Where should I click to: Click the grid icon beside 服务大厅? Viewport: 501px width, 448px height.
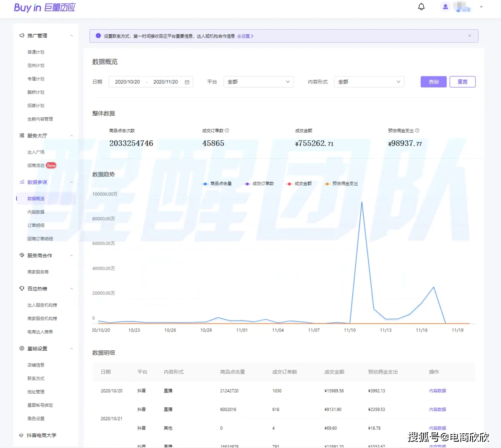[x=22, y=135]
